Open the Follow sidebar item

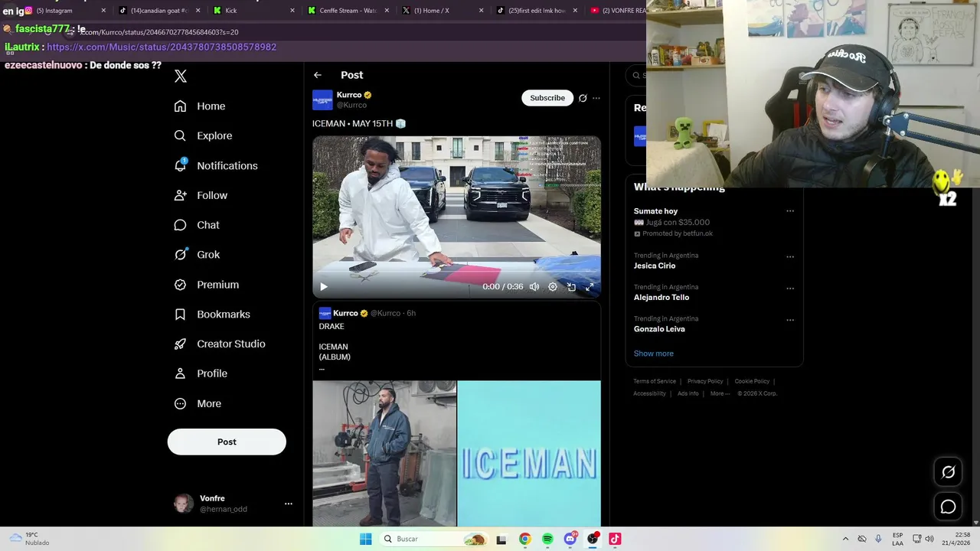[x=201, y=195]
